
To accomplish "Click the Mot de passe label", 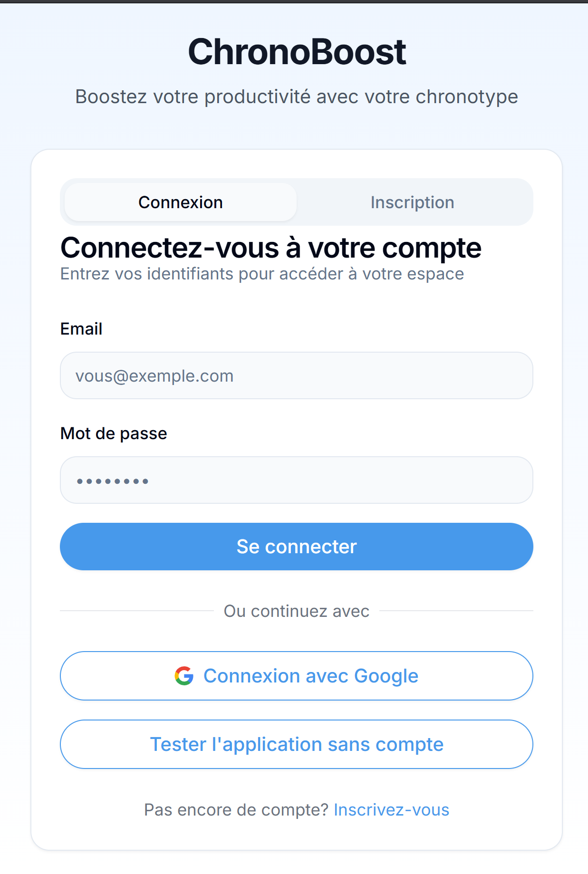I will (x=114, y=434).
